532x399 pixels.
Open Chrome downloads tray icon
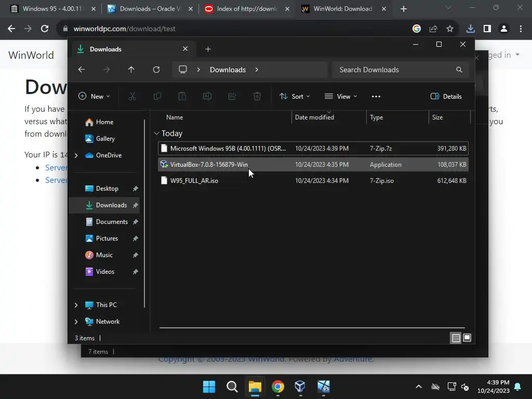tap(471, 29)
